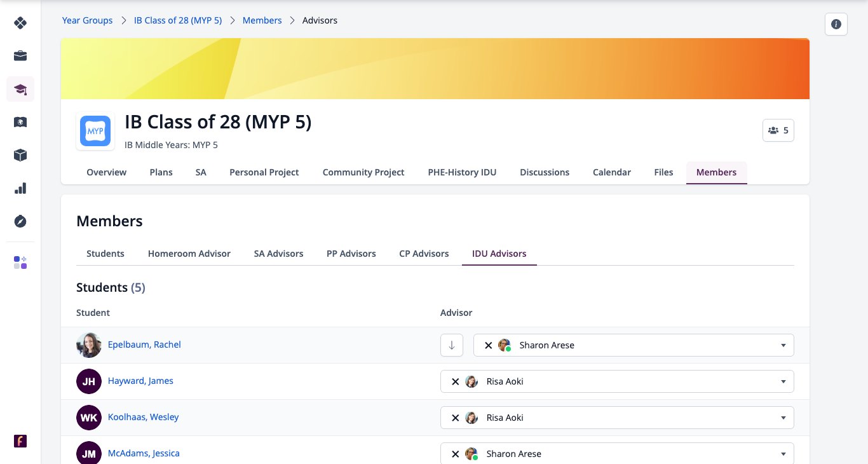Screen dimensions: 868x464
Task: Expand advisor dropdown for Epelbaum, Rachel
Action: pyautogui.click(x=783, y=345)
